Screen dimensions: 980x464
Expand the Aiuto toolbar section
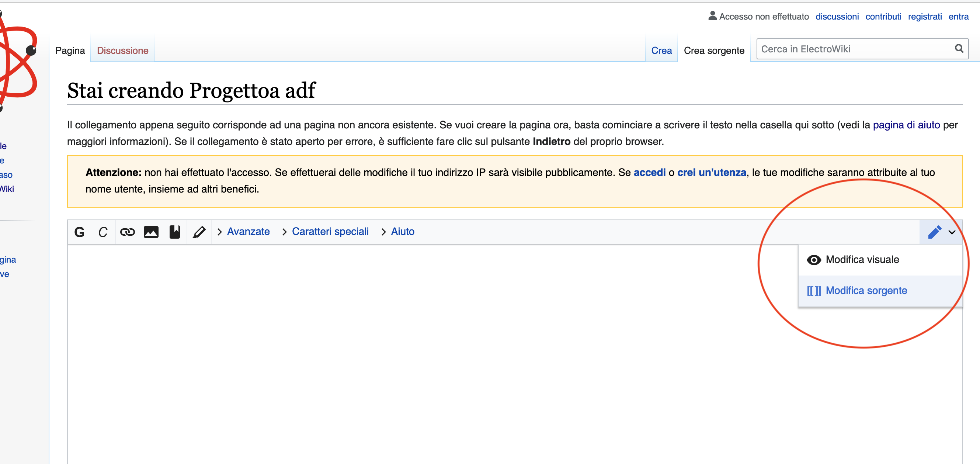(402, 231)
